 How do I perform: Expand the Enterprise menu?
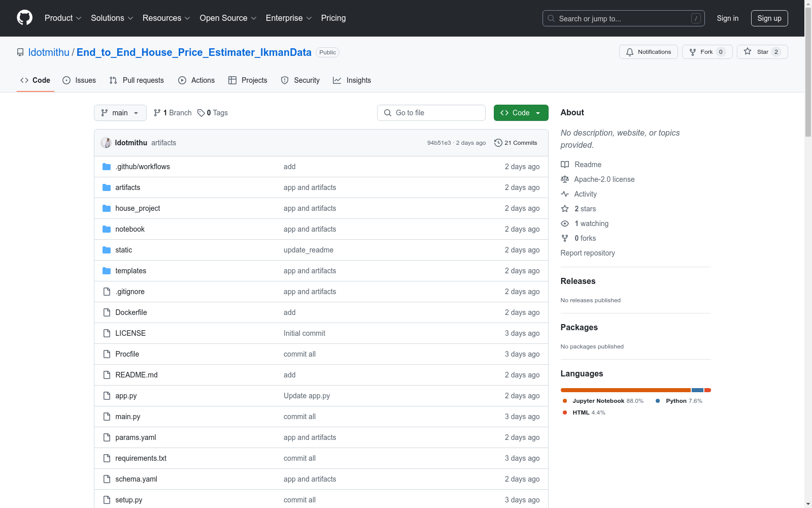[x=289, y=18]
